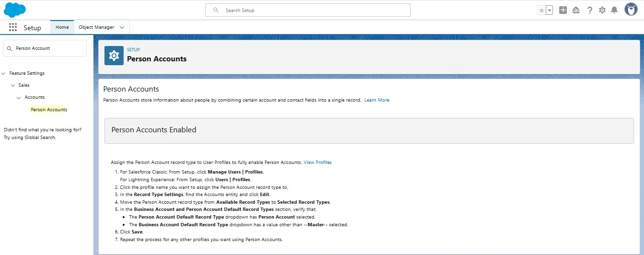Open the Trailhead guidance icon
644x255 pixels.
pos(576,10)
